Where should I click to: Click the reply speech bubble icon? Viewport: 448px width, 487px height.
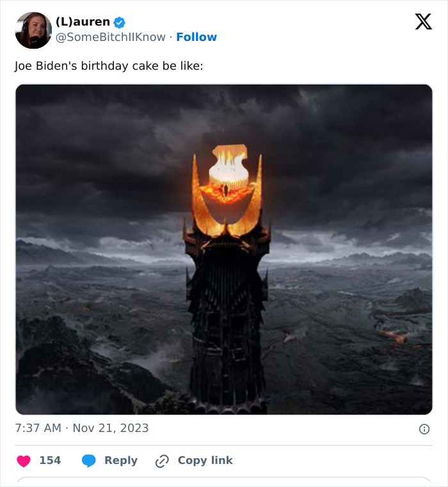tap(89, 461)
